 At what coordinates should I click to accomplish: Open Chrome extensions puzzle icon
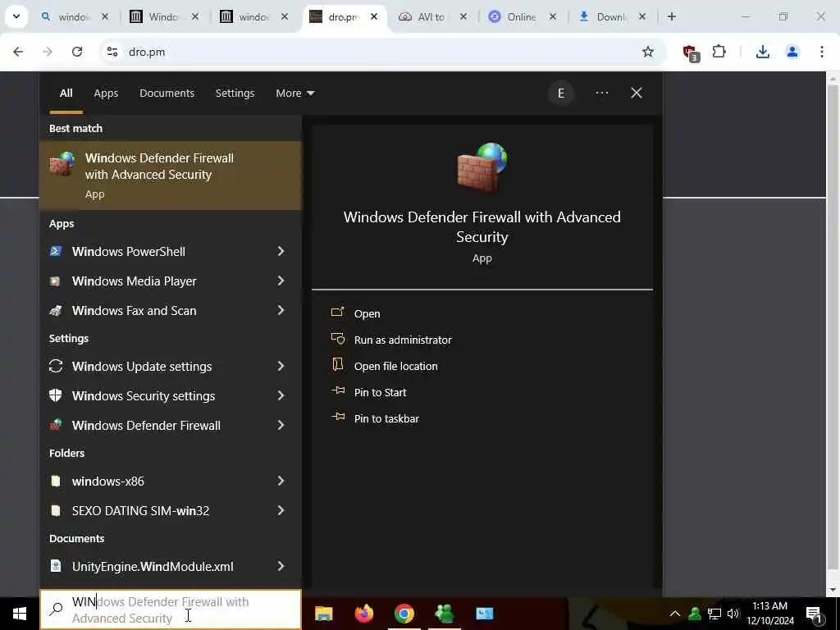pyautogui.click(x=719, y=52)
